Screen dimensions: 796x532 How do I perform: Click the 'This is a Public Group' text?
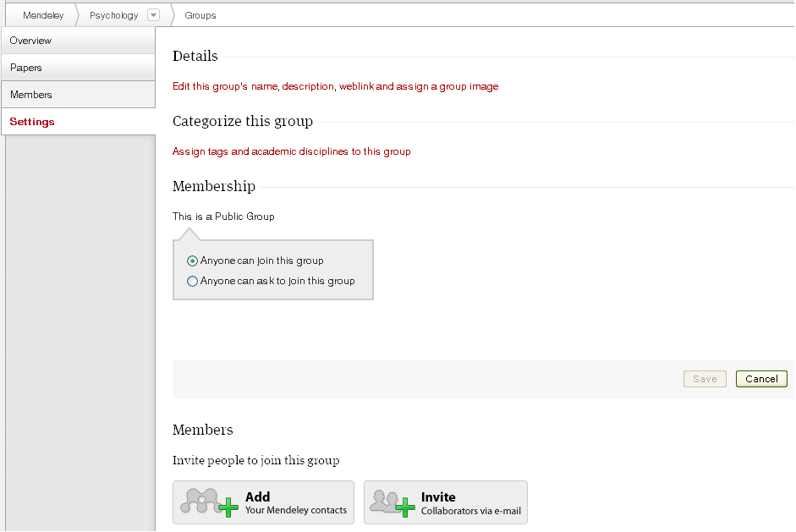click(x=223, y=217)
